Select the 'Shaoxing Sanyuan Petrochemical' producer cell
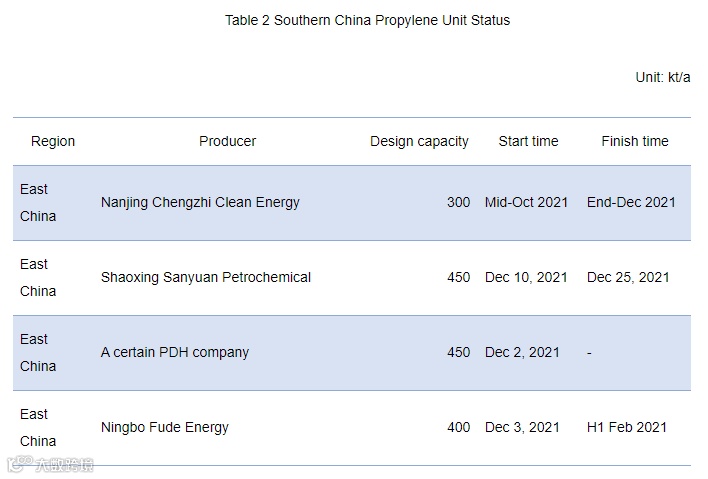The image size is (708, 479). coord(206,277)
